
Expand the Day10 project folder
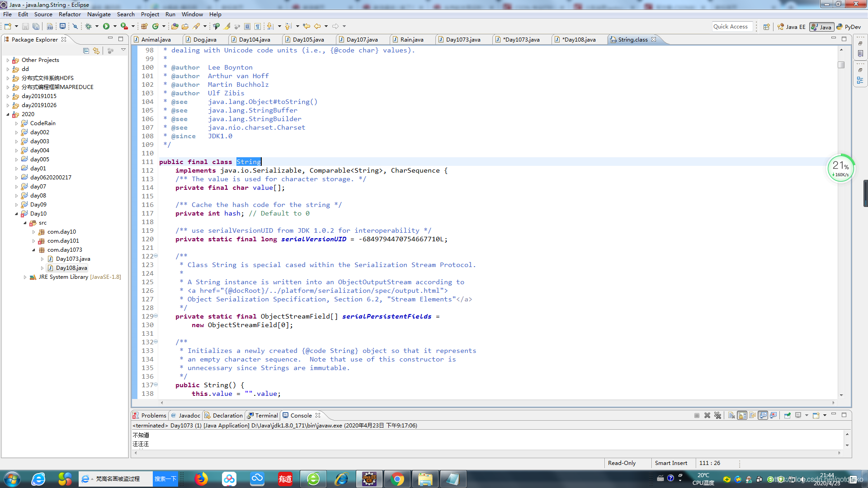click(17, 213)
